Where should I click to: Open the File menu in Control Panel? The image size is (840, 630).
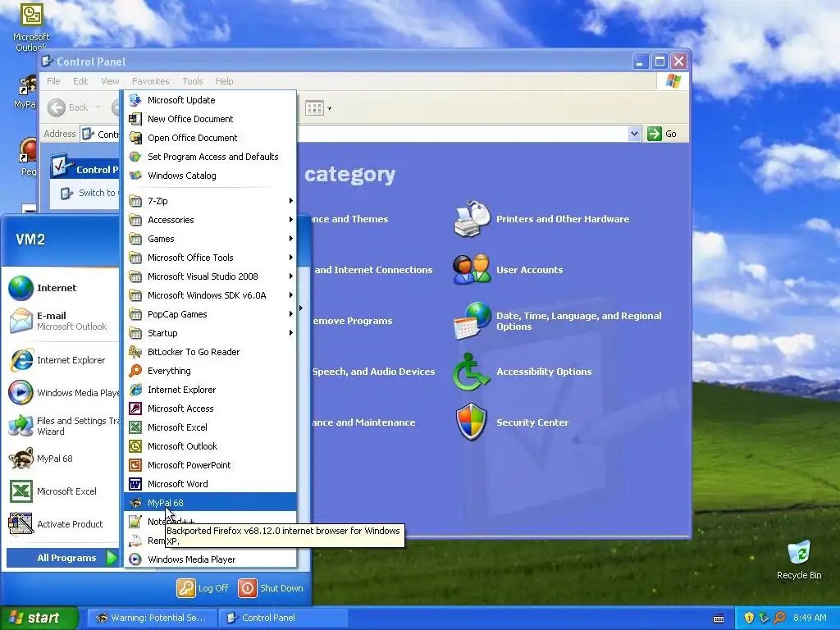point(53,81)
